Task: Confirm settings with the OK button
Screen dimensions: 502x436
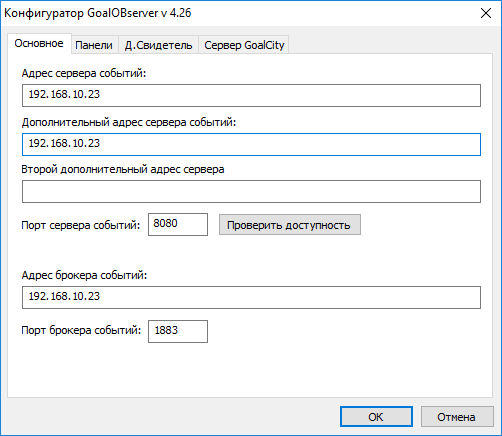Action: tap(376, 417)
